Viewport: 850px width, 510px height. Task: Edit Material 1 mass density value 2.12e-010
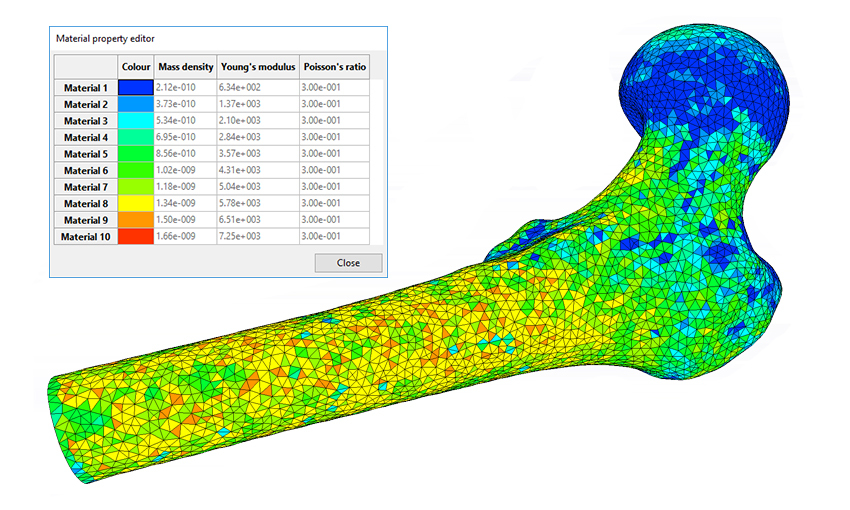click(185, 88)
